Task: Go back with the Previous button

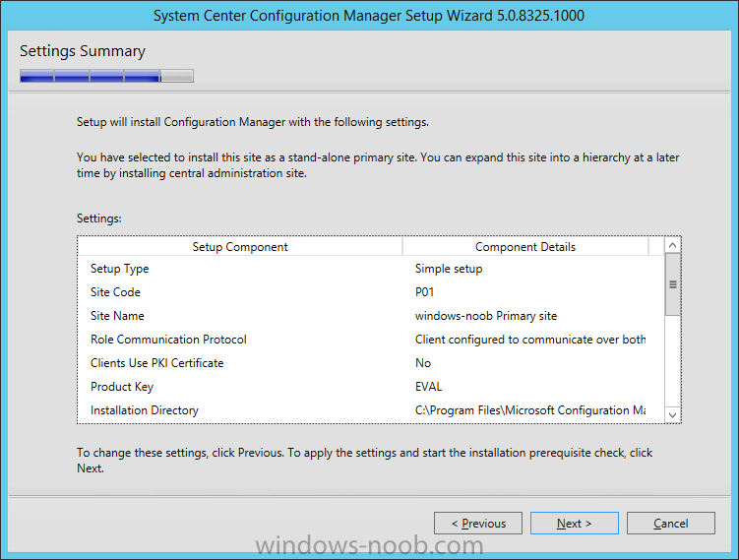Action: pos(478,524)
